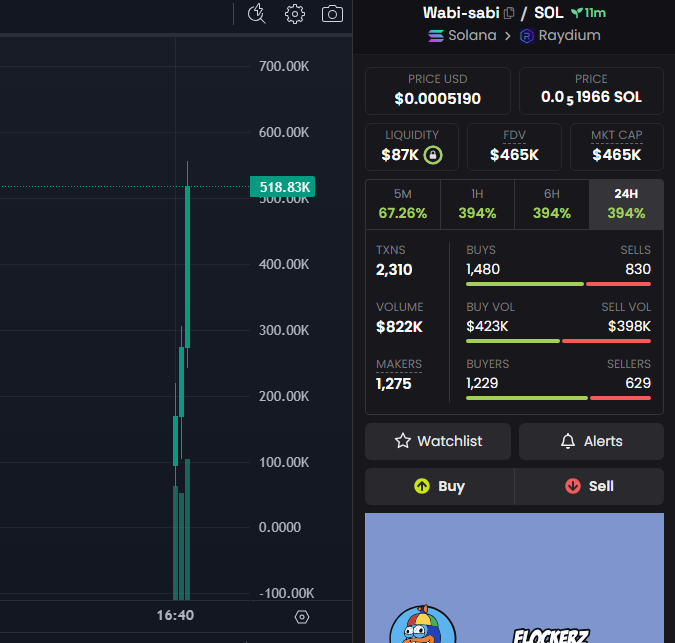Screen dimensions: 675x643
Task: Click the LIQUIDITY $87K value
Action: 399,155
